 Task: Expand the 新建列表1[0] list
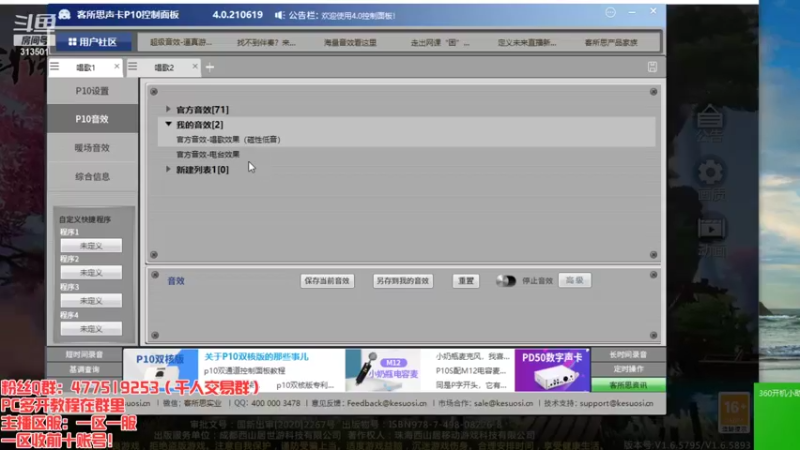click(x=168, y=169)
